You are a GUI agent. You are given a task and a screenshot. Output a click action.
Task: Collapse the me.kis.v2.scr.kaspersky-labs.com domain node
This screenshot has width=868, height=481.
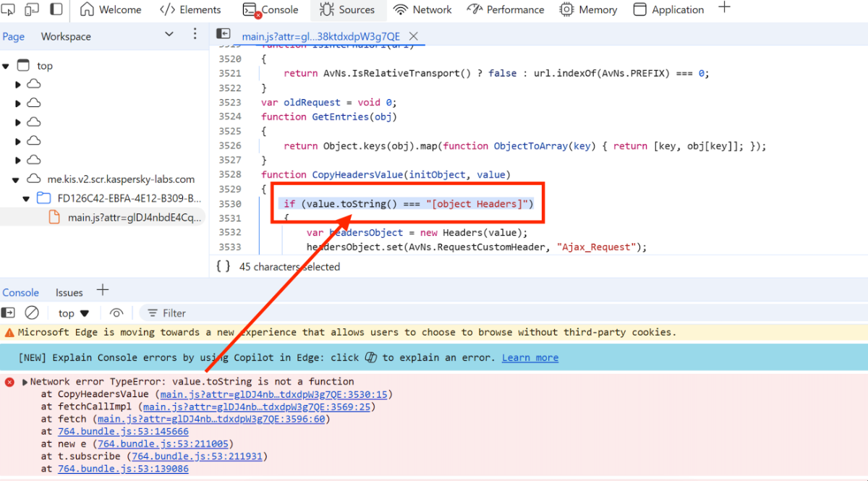point(16,179)
